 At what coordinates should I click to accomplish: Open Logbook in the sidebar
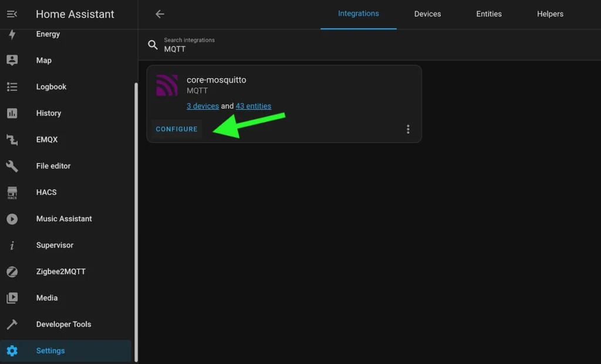pos(66,87)
